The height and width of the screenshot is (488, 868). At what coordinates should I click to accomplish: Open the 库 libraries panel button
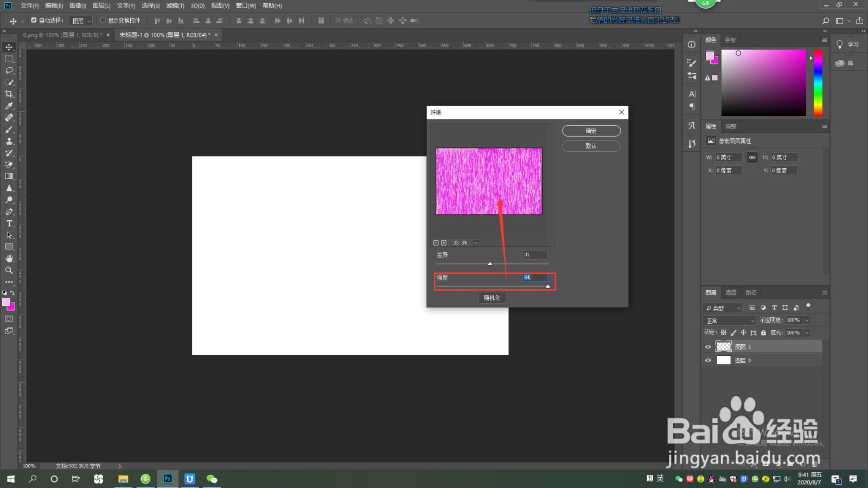click(x=845, y=63)
